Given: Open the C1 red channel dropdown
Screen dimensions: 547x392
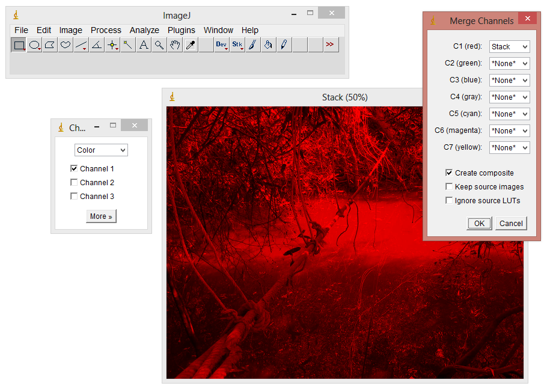Looking at the screenshot, I should (x=509, y=46).
